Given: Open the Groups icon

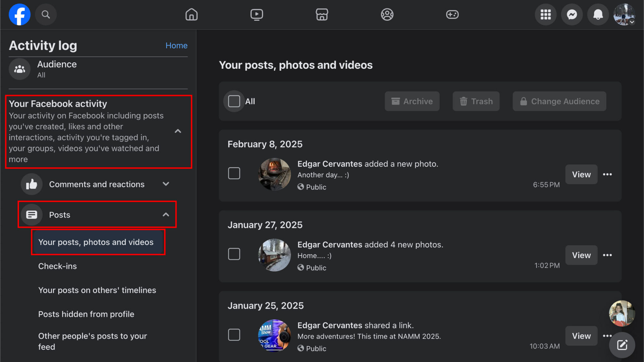Looking at the screenshot, I should [387, 14].
